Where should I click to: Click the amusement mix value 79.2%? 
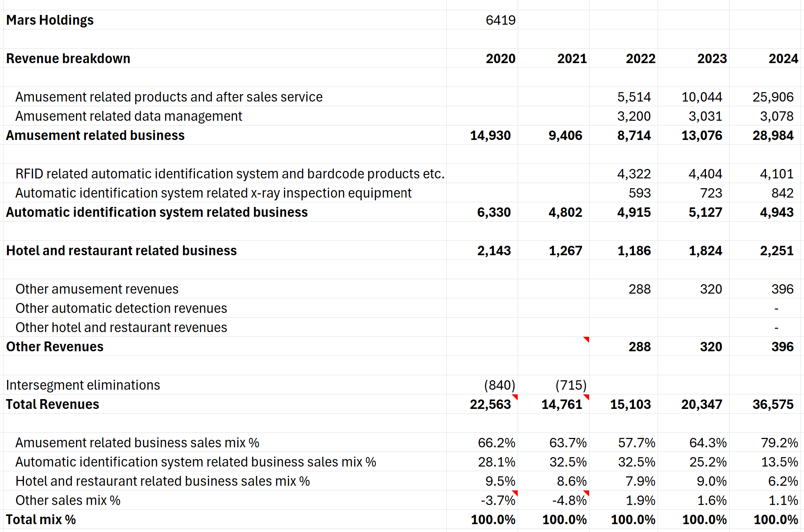coord(779,443)
